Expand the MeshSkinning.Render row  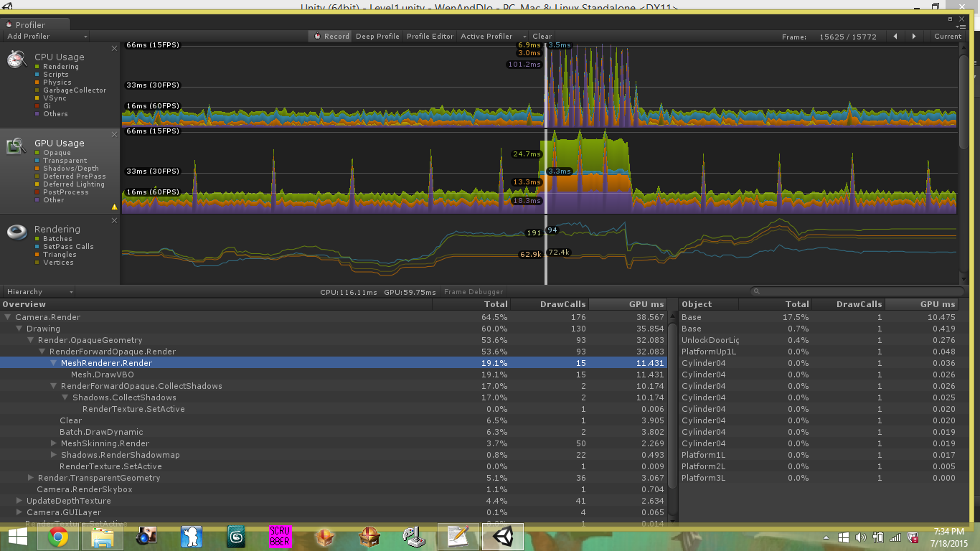(54, 443)
